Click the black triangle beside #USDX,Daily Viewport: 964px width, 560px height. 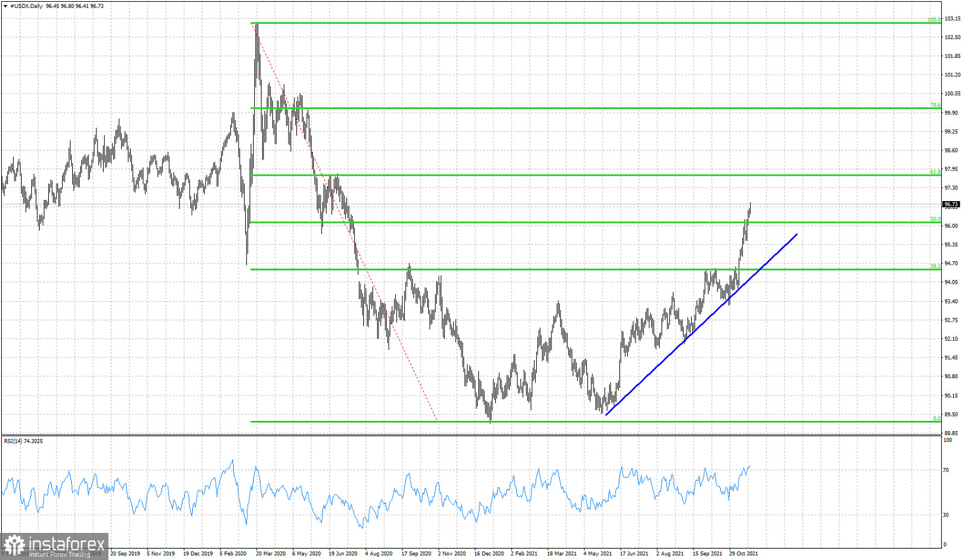point(5,6)
